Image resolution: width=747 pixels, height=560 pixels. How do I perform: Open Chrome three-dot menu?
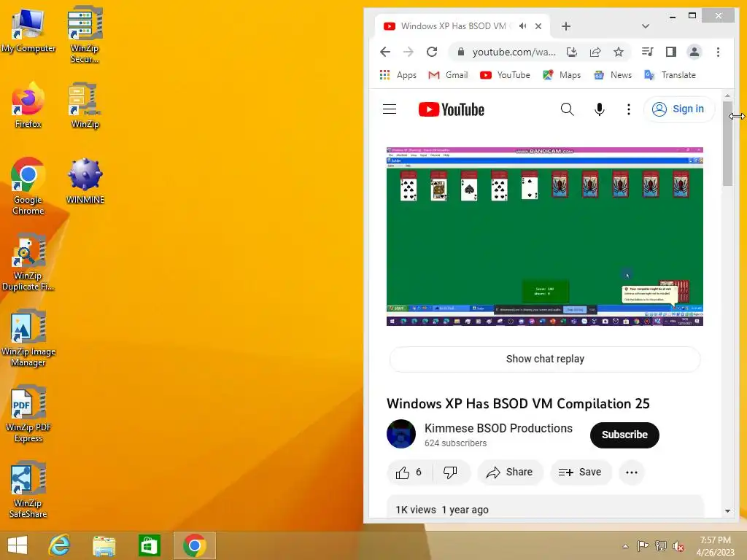point(718,52)
